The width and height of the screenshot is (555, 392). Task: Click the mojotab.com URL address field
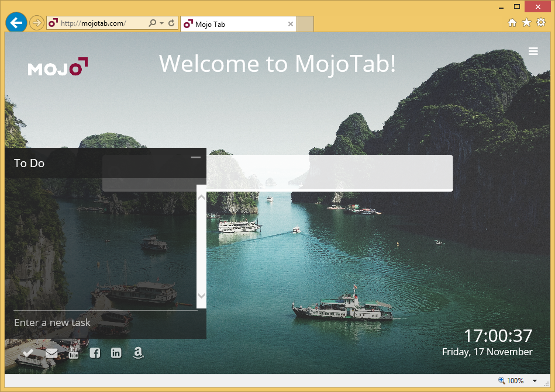coord(103,23)
